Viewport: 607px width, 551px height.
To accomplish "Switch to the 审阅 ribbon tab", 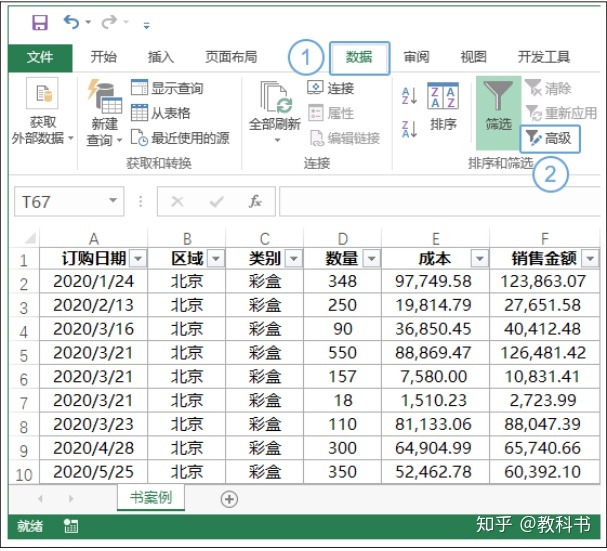I will tap(416, 57).
